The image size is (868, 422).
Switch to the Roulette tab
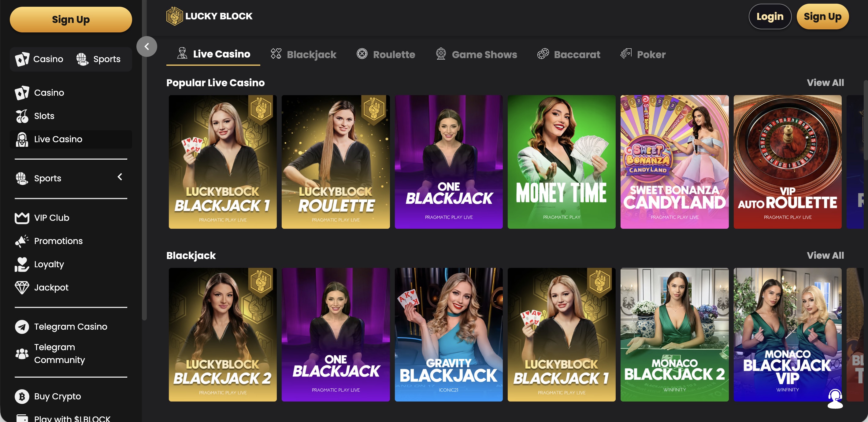coord(386,54)
